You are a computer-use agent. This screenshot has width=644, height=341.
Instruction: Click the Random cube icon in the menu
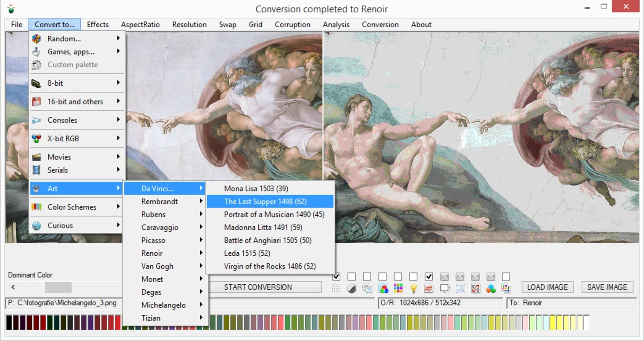37,39
